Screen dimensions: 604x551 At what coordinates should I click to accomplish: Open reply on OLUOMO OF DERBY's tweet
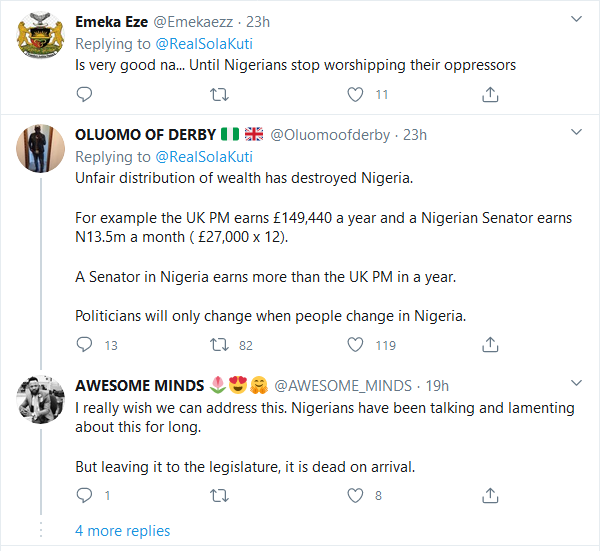pyautogui.click(x=85, y=345)
